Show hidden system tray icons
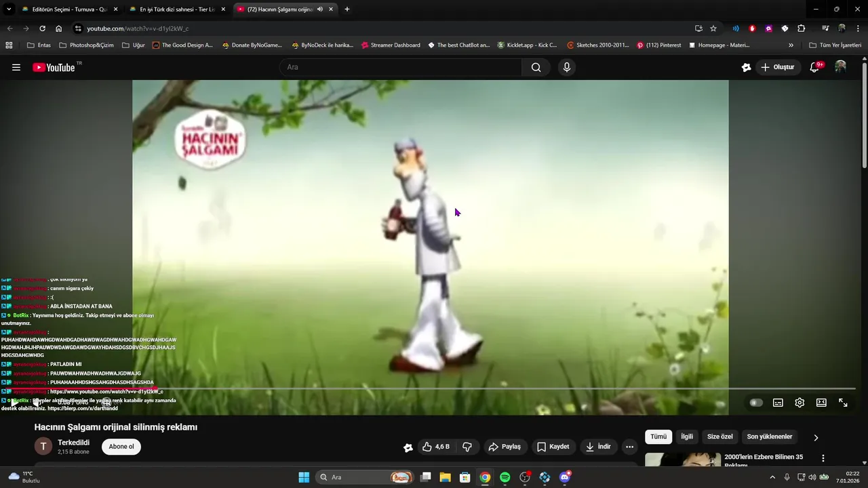Image resolution: width=868 pixels, height=488 pixels. pyautogui.click(x=772, y=477)
